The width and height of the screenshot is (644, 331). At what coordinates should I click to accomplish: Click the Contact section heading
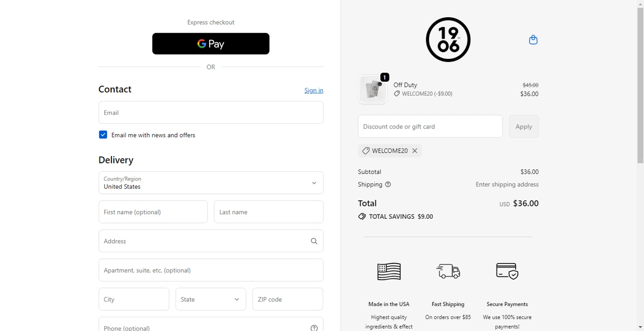115,89
